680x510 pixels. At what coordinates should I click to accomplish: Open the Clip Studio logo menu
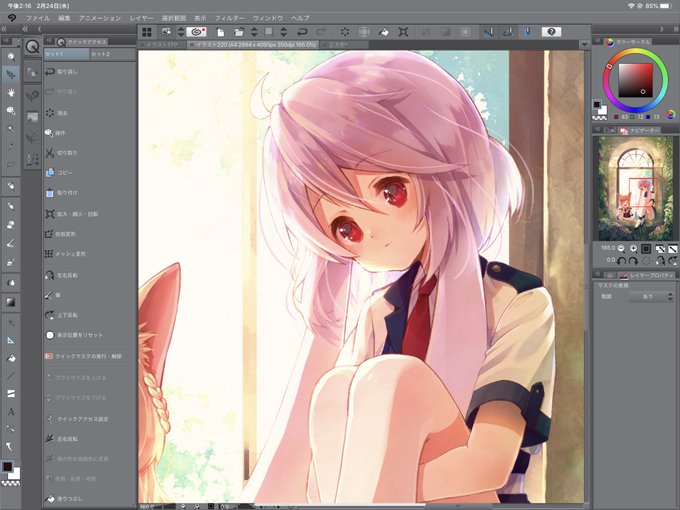coord(12,18)
